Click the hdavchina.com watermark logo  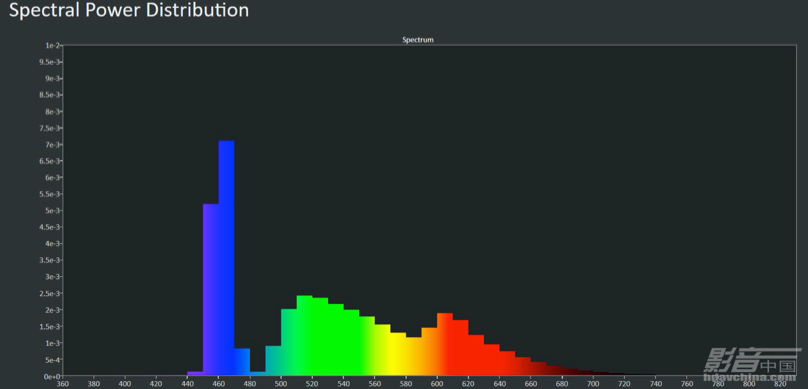753,364
